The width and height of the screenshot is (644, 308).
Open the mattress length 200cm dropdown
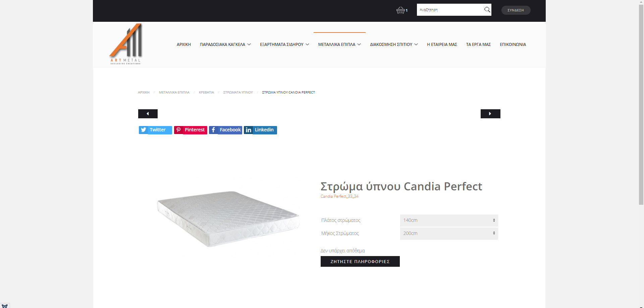click(449, 233)
